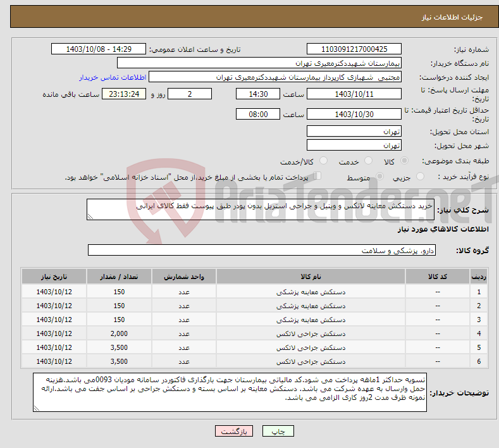Screen dimensions: 499x448
Task: Click the page title جزئیات اطلاعات نیاز
Action: pyautogui.click(x=452, y=17)
